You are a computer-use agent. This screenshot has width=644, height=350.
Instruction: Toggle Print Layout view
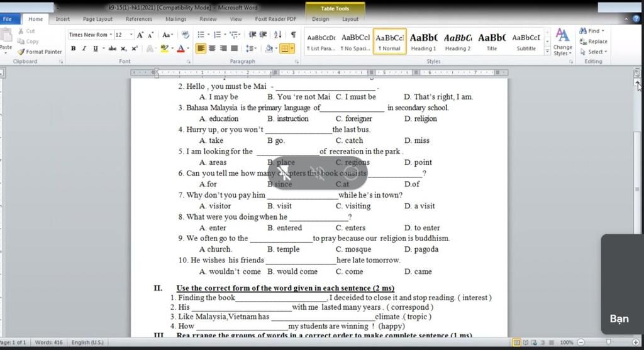[x=517, y=342]
